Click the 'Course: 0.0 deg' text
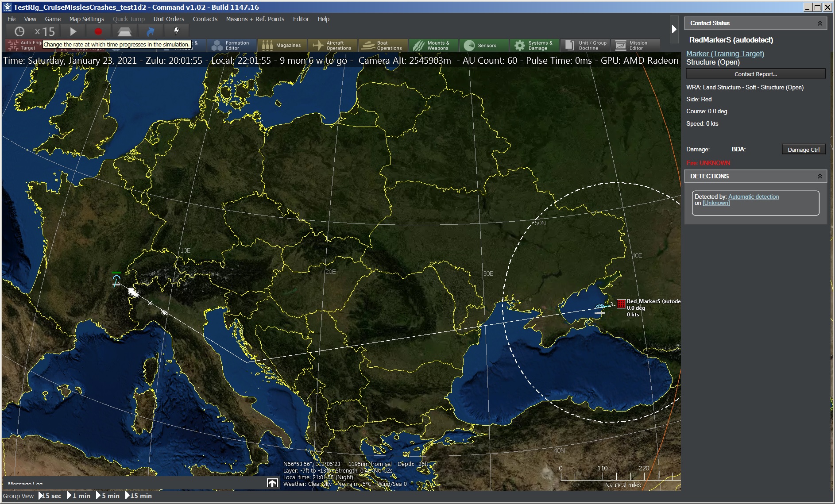 pos(707,111)
